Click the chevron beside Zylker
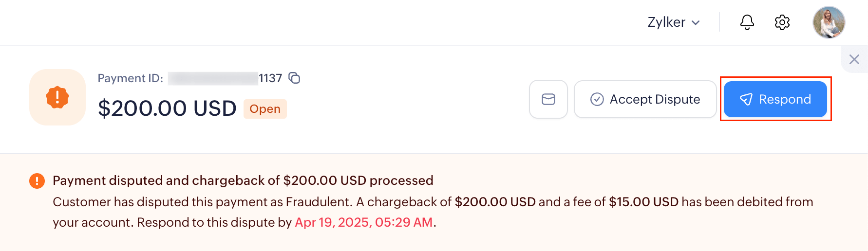Image resolution: width=868 pixels, height=251 pixels. (696, 23)
